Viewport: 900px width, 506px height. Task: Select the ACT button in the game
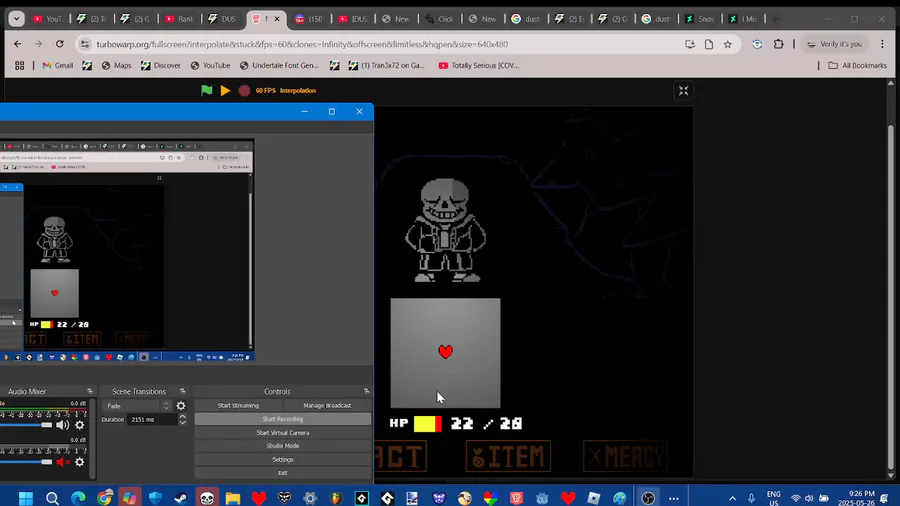(401, 456)
